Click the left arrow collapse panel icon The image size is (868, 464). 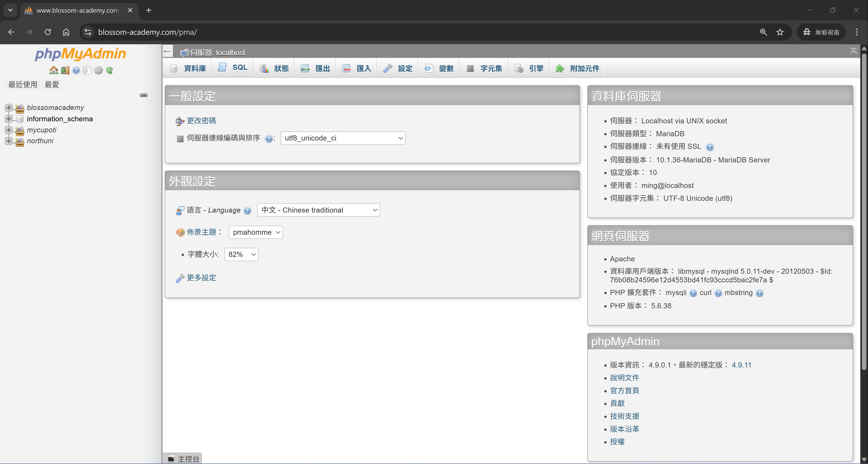(x=167, y=51)
